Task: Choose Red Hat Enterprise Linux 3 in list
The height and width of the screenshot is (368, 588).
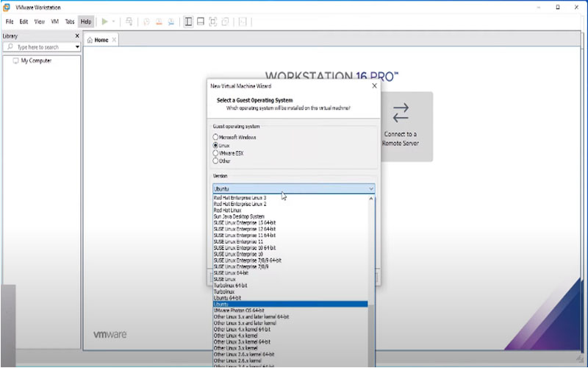Action: click(290, 197)
